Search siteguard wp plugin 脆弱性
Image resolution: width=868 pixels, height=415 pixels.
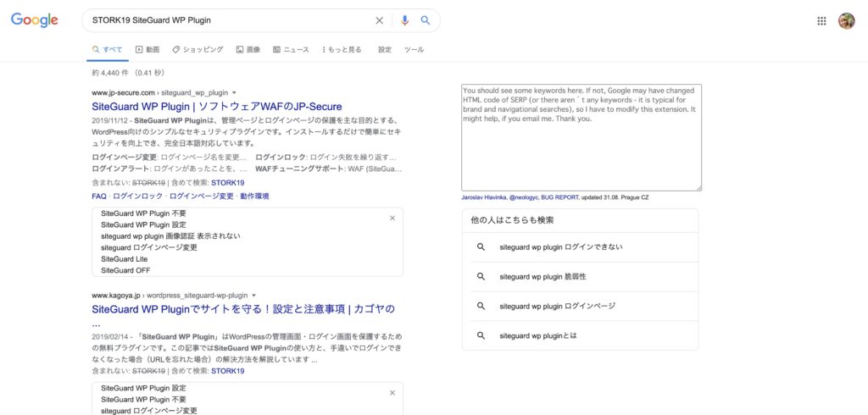[x=580, y=277]
